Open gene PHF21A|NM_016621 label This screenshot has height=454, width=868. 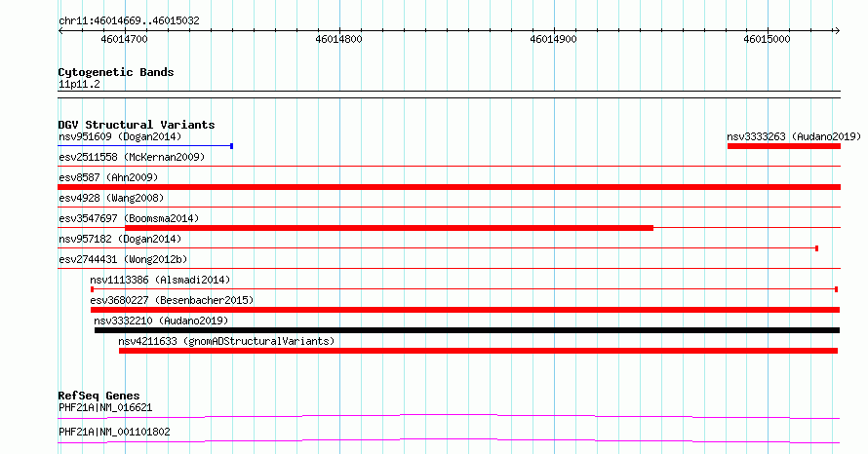[x=105, y=407]
